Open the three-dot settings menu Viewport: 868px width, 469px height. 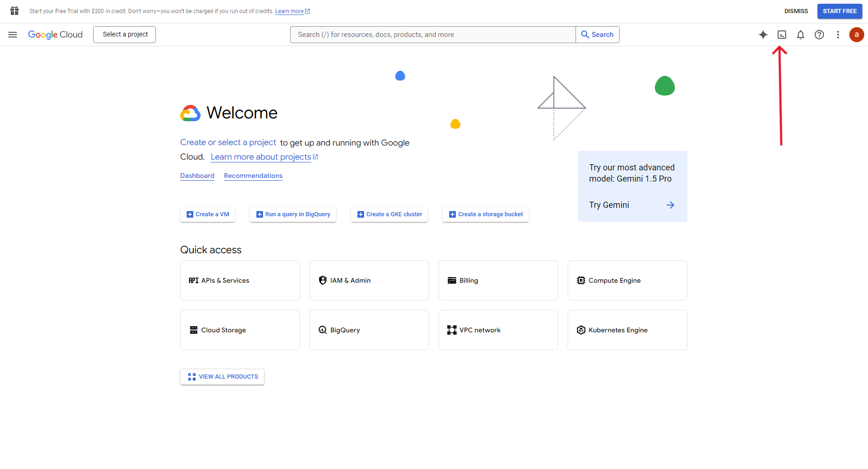point(838,35)
